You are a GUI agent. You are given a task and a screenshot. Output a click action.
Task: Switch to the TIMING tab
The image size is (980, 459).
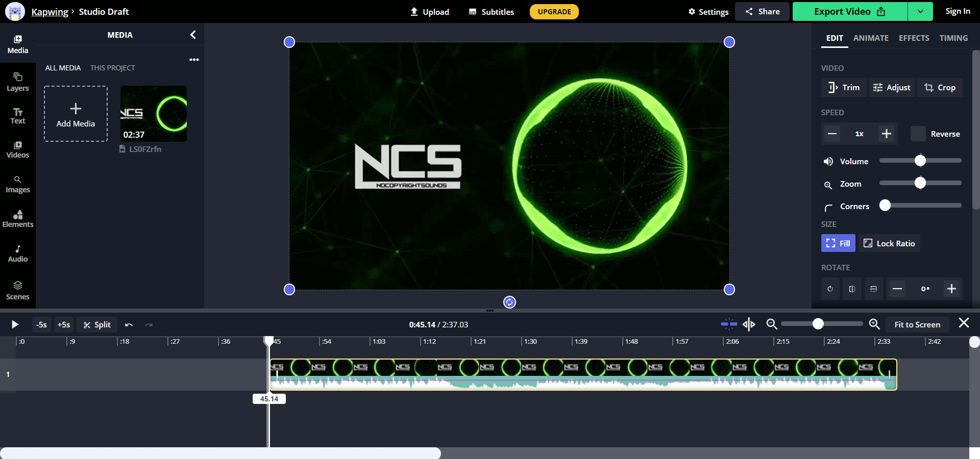point(953,38)
